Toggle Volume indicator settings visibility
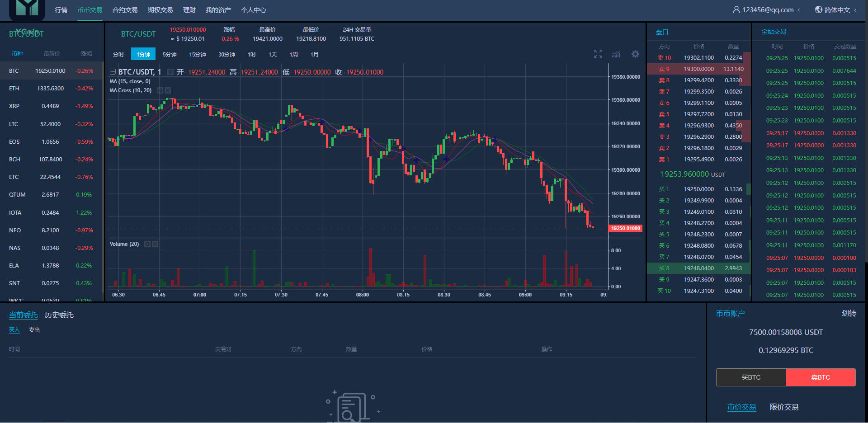The image size is (868, 423). 147,244
